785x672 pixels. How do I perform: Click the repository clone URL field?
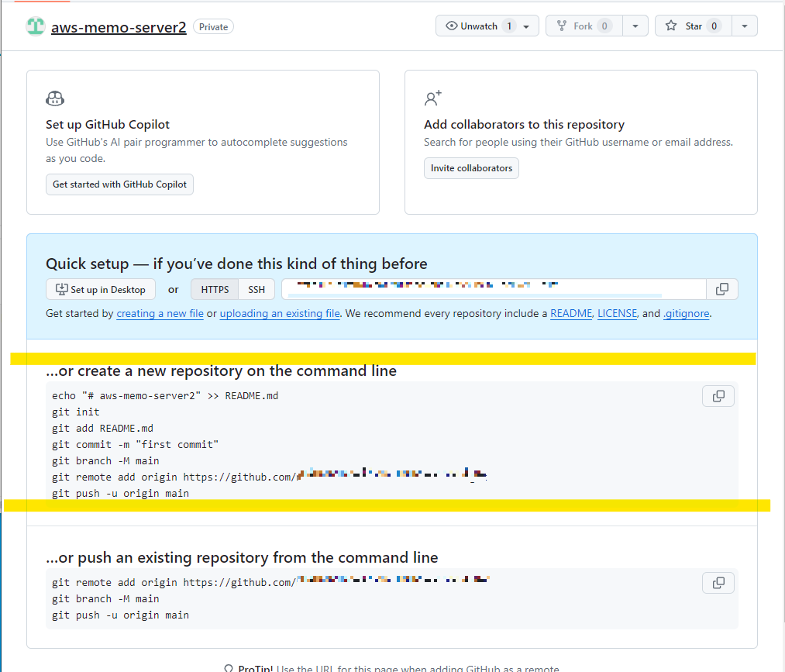pos(494,289)
